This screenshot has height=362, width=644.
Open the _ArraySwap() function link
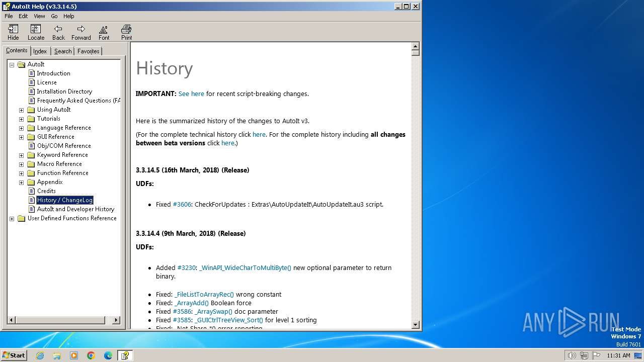214,311
